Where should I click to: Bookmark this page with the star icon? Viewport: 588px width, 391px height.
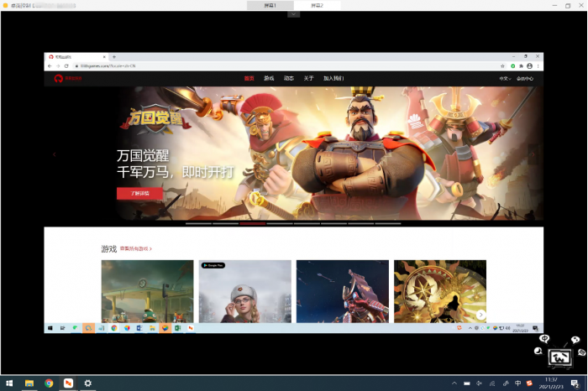point(502,66)
